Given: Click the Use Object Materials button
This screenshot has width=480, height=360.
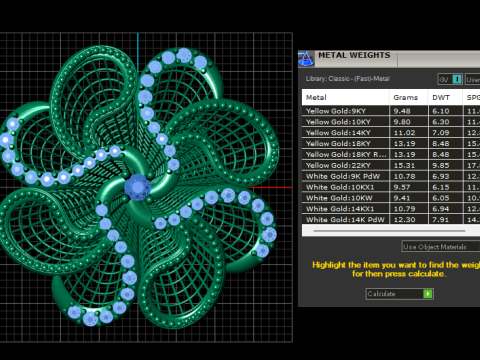Looking at the screenshot, I should (x=440, y=247).
